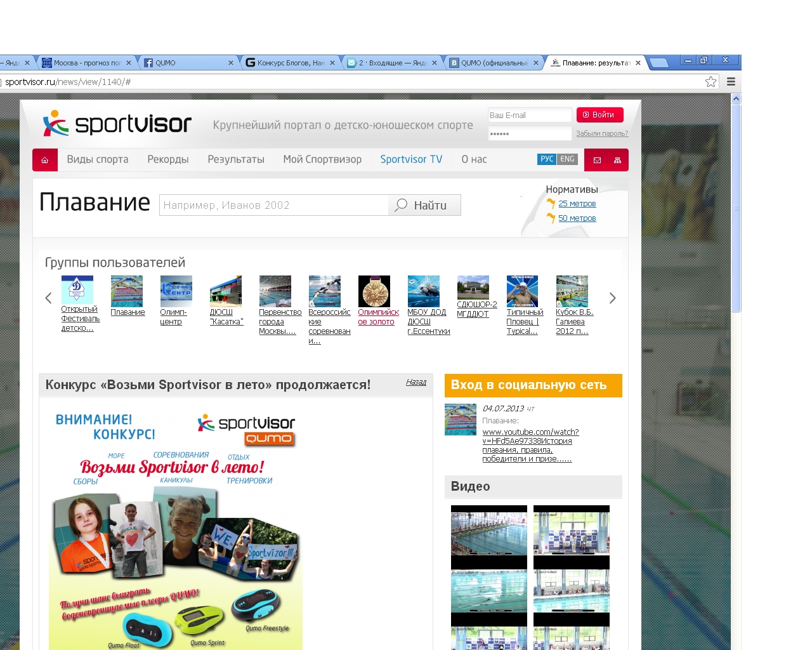Open Всероссийские соревнования group thumbnail
Viewport: 812px width, 650px height.
pos(325,291)
